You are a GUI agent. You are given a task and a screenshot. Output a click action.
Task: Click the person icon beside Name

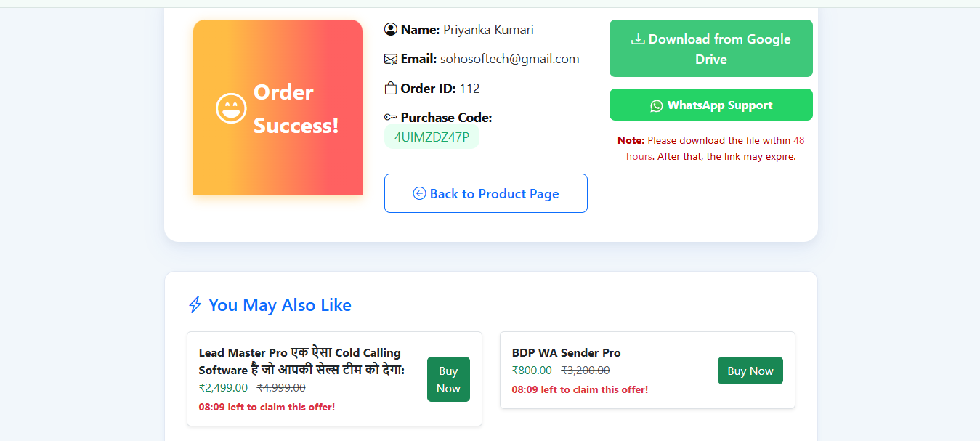coord(391,30)
